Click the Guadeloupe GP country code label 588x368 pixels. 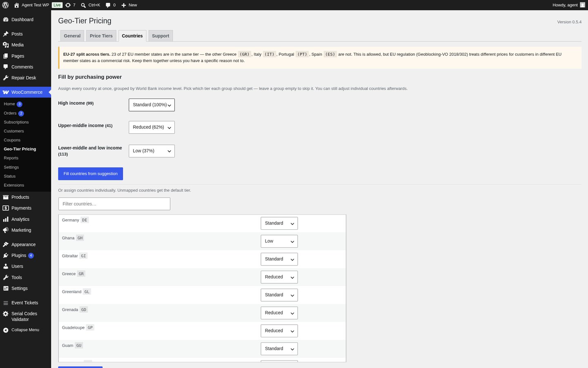pyautogui.click(x=90, y=328)
